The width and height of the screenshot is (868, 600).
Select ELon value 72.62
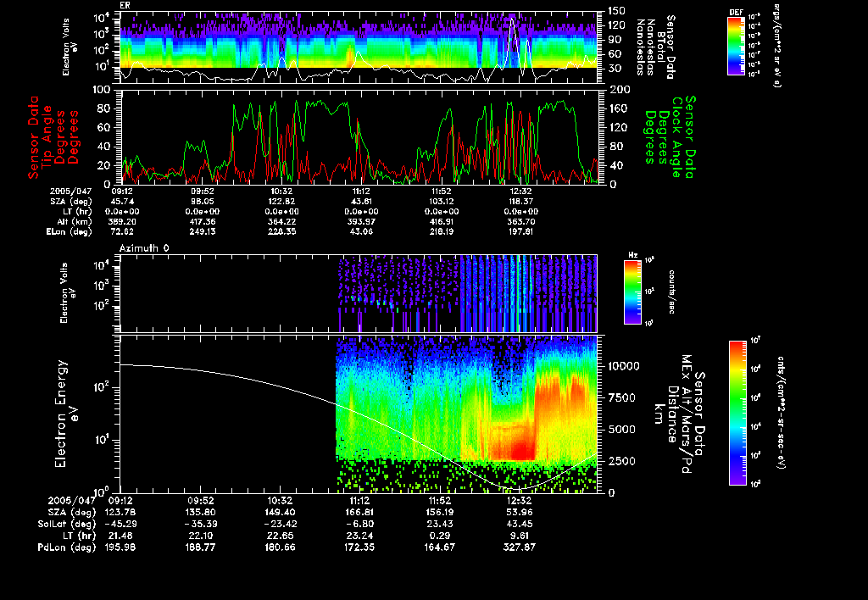point(122,231)
